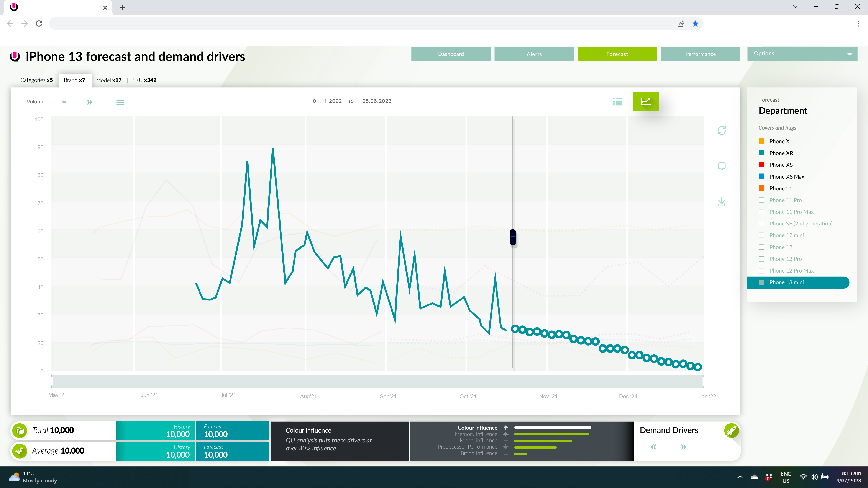
Task: Open browser tab search chevron
Action: 795,7
